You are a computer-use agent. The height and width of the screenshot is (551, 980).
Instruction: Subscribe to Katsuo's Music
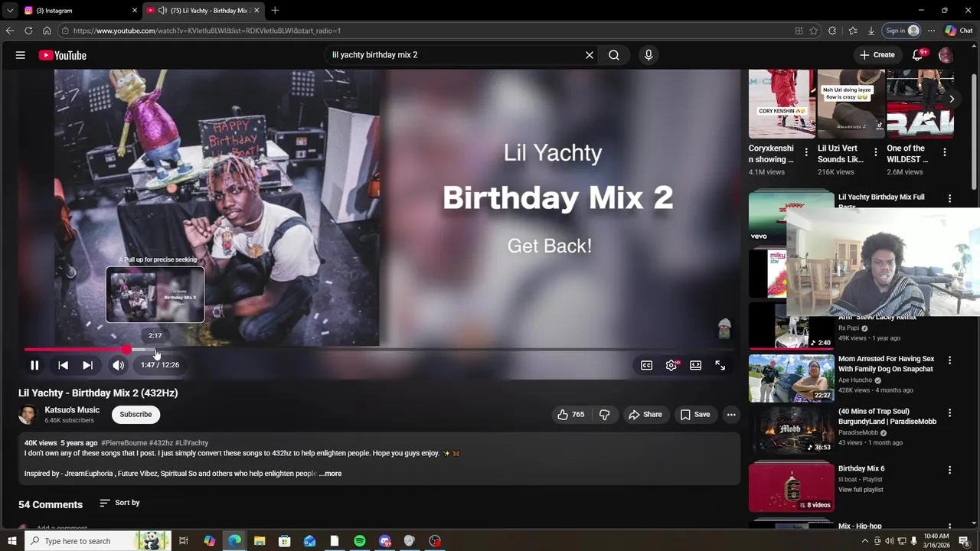click(136, 414)
